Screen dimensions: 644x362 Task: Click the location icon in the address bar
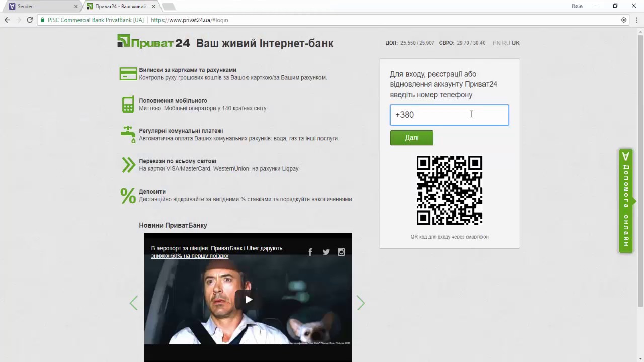[624, 20]
